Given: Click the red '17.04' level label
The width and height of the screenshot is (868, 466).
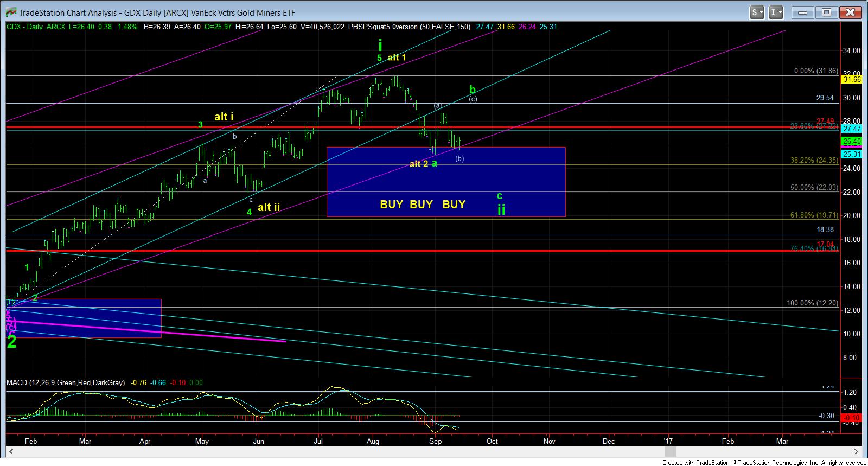Looking at the screenshot, I should click(825, 244).
